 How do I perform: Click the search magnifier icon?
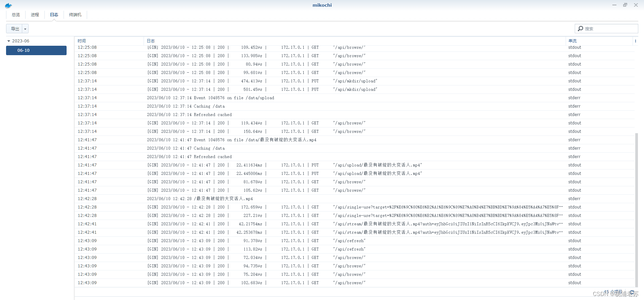pos(580,29)
